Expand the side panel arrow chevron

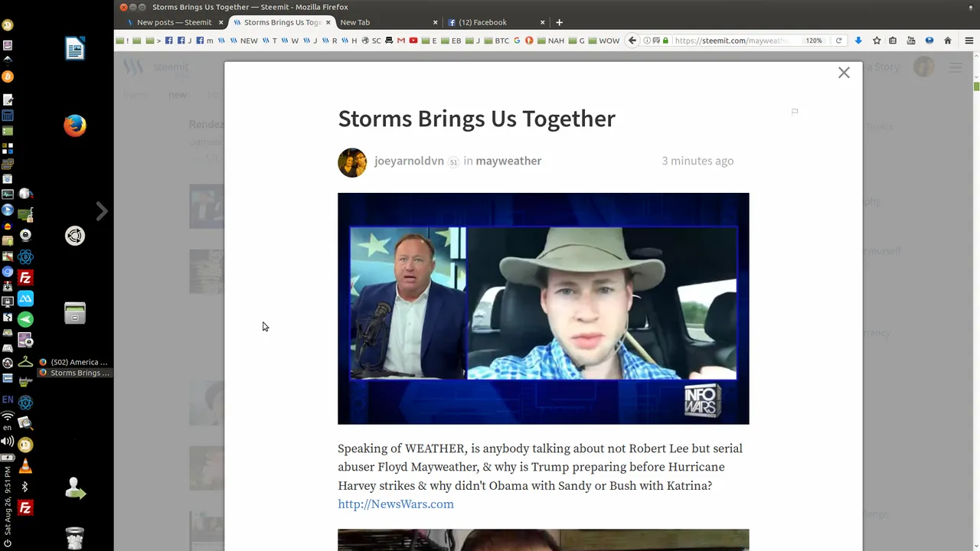pos(101,211)
